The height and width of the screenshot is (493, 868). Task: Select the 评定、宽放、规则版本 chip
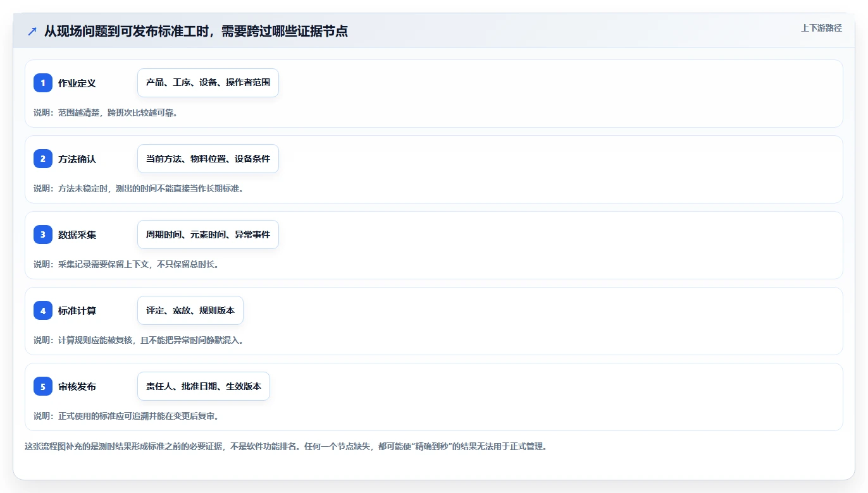[190, 310]
